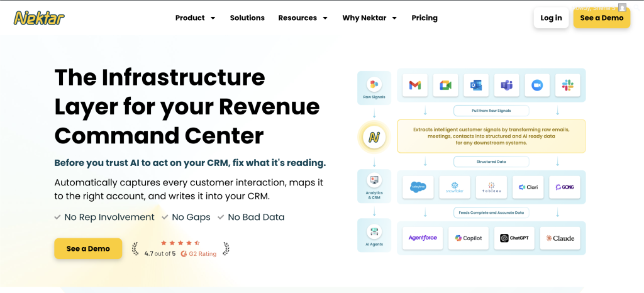Select the Clari logo card
The width and height of the screenshot is (644, 293).
[x=528, y=187]
